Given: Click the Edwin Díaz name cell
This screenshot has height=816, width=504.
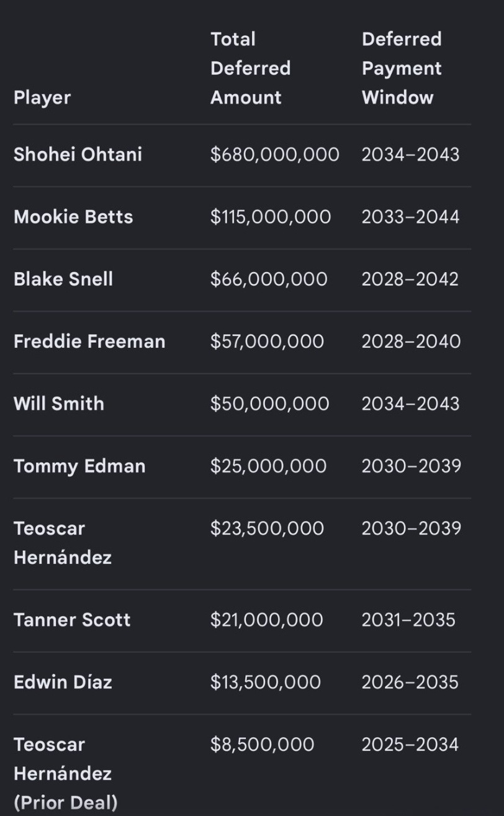Looking at the screenshot, I should tap(63, 682).
